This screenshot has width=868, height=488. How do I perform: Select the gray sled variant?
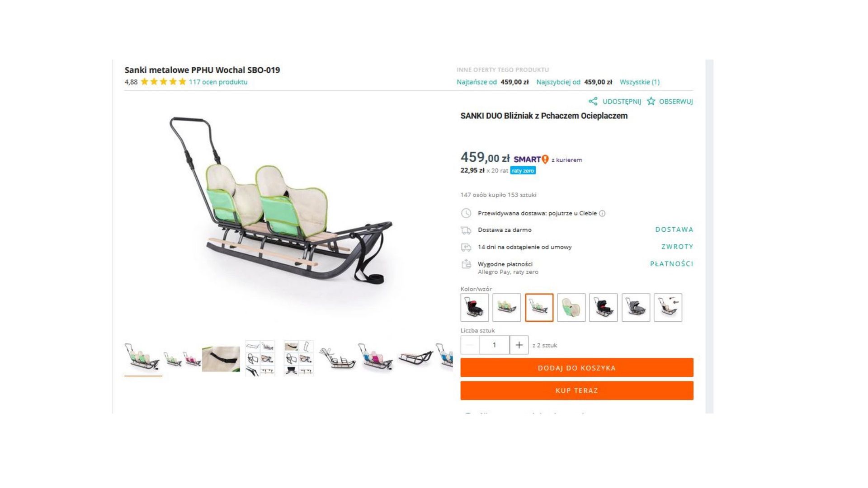pos(636,308)
